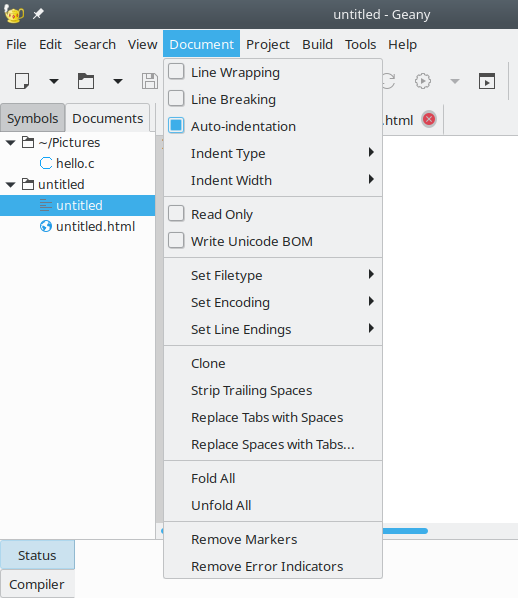Click the pin window icon in the title bar

tap(38, 14)
